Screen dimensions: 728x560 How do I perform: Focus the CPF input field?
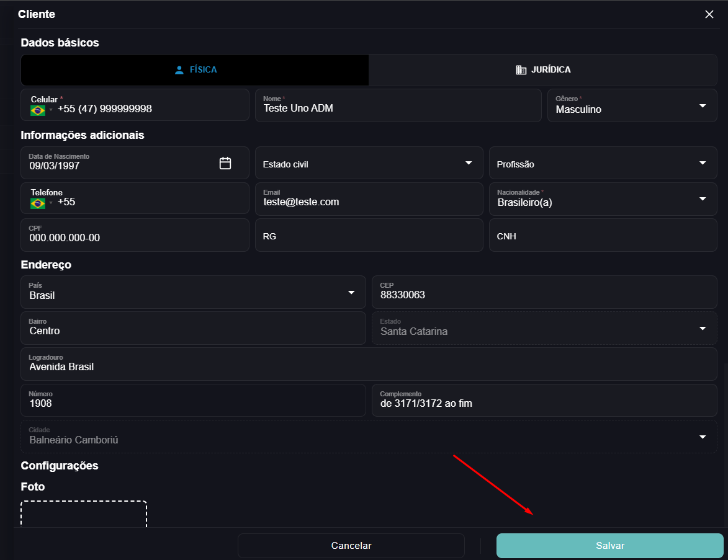pos(135,235)
